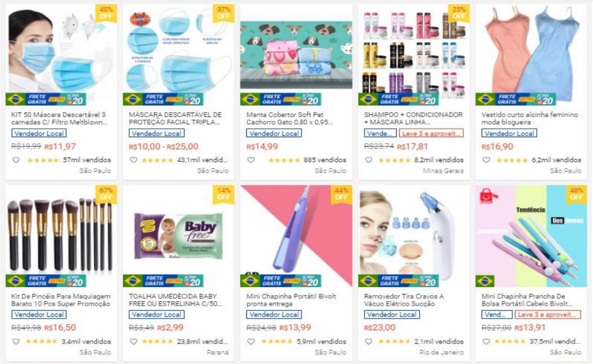
Task: Click Brazil flag on Mini Chapinha Prancha
Action: point(485,281)
